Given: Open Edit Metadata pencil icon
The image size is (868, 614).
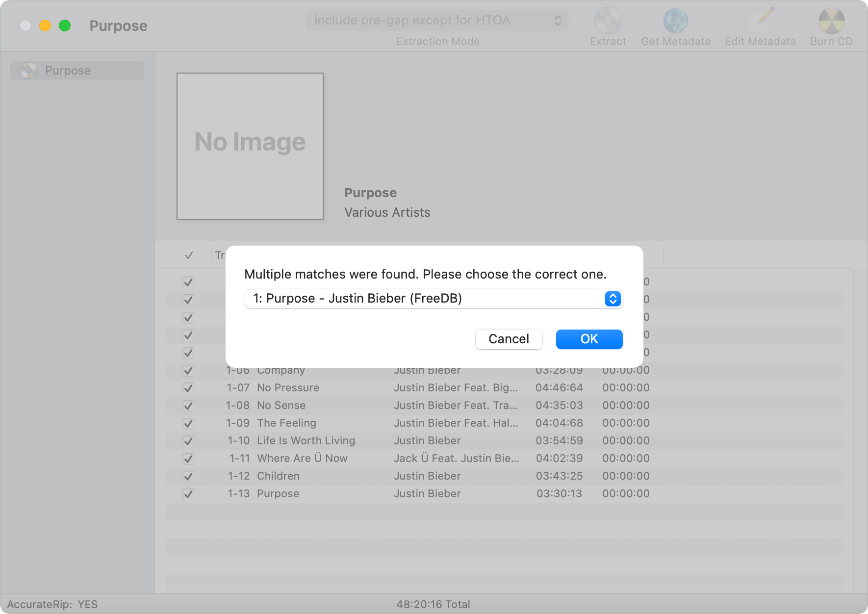Looking at the screenshot, I should tap(761, 21).
